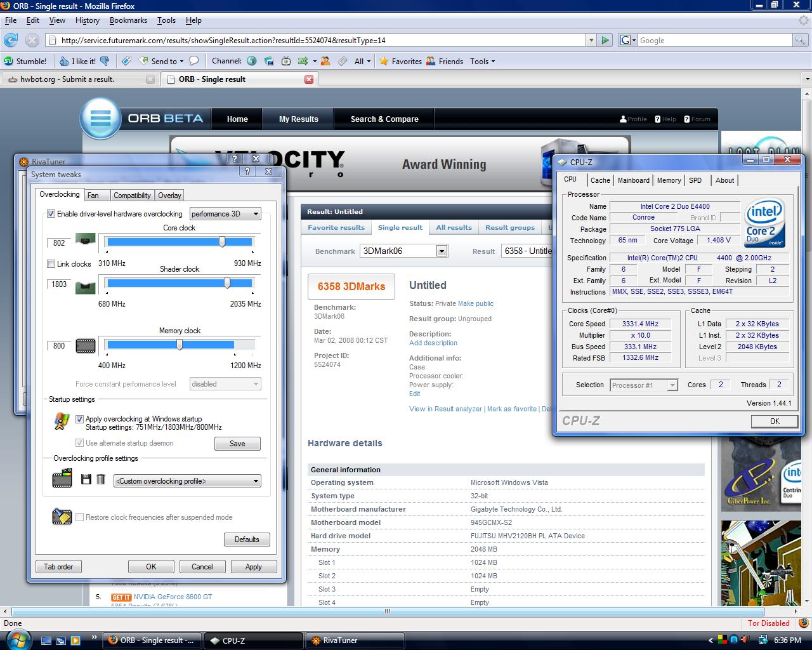The width and height of the screenshot is (812, 650).
Task: Open the Mainboard tab in CPU-Z
Action: click(x=633, y=180)
